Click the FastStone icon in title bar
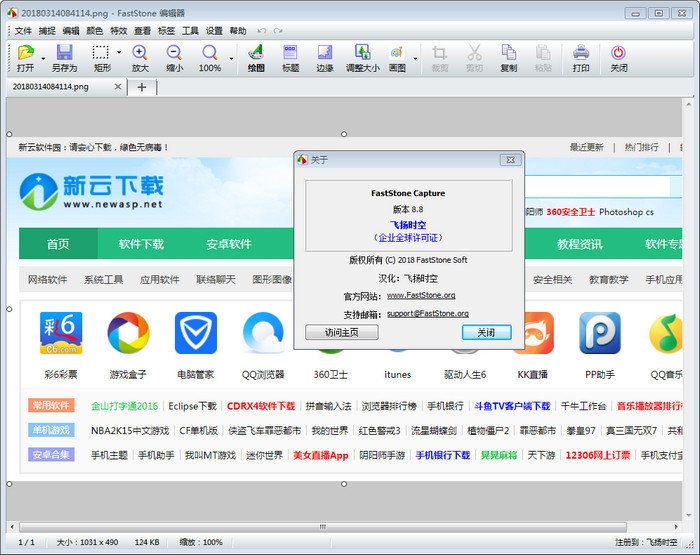 pyautogui.click(x=12, y=13)
